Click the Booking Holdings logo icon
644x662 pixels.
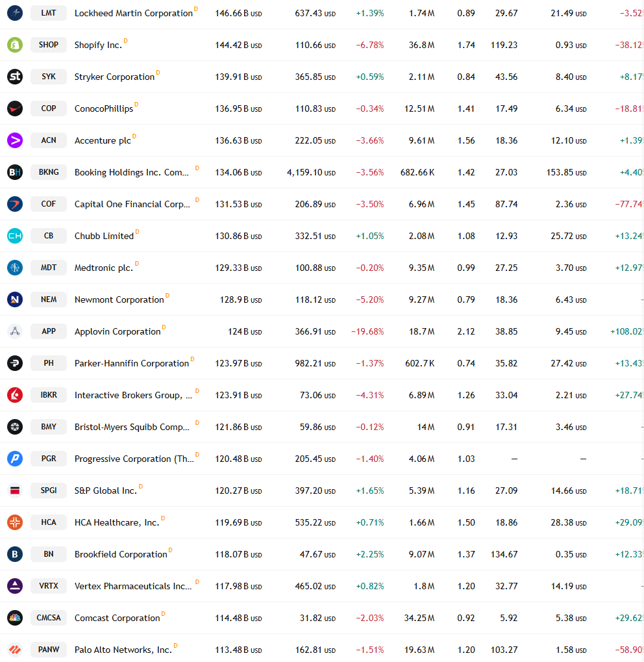(x=15, y=172)
